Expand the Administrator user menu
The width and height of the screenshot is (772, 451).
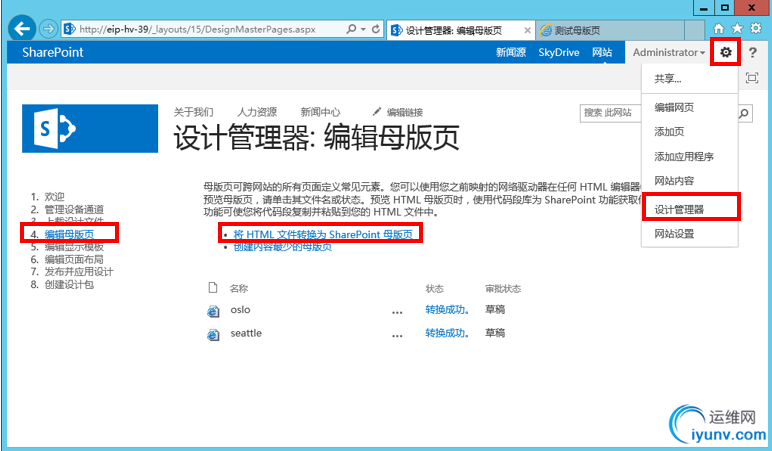click(x=669, y=52)
